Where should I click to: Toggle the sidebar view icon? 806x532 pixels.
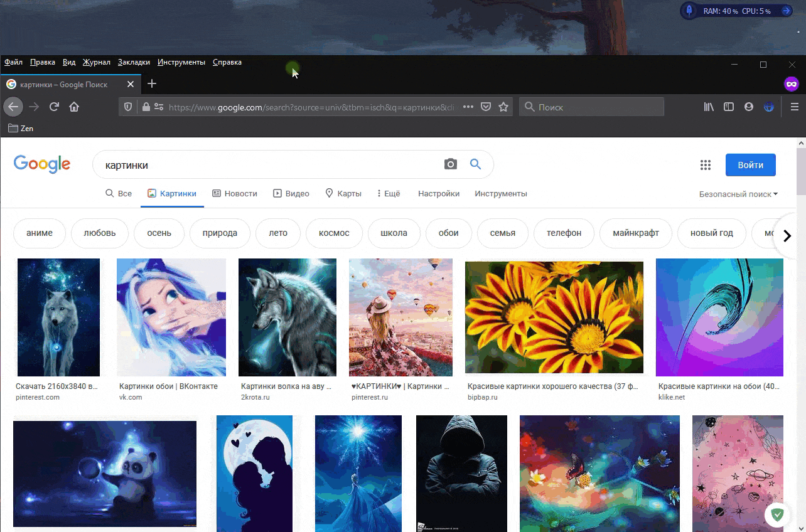point(729,107)
